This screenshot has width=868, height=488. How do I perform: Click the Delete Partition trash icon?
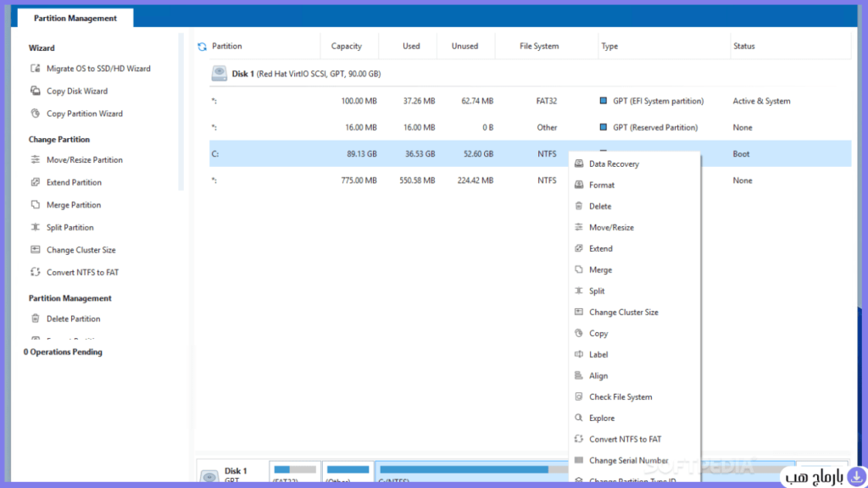[x=36, y=319]
